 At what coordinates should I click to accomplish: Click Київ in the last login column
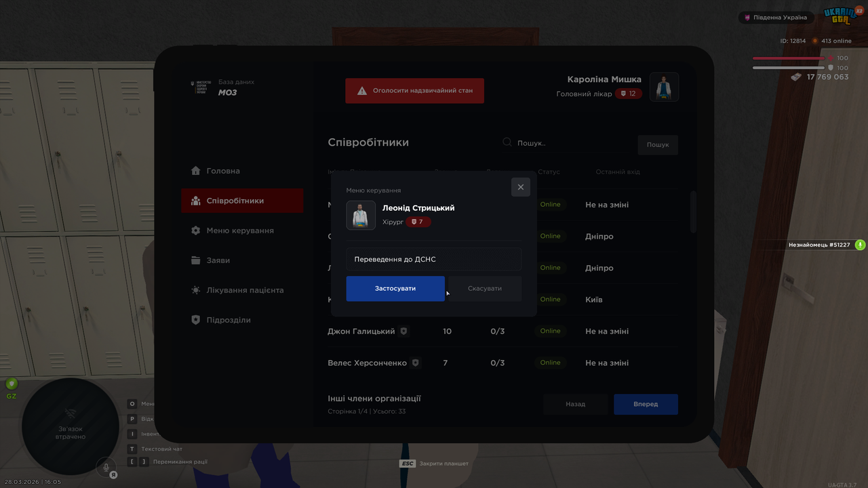point(594,299)
